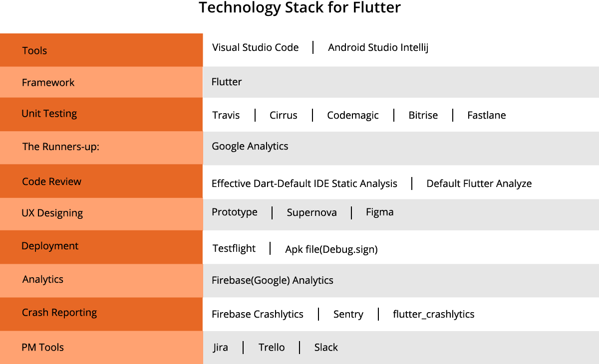
Task: Click the Flutter framework entry
Action: click(227, 82)
